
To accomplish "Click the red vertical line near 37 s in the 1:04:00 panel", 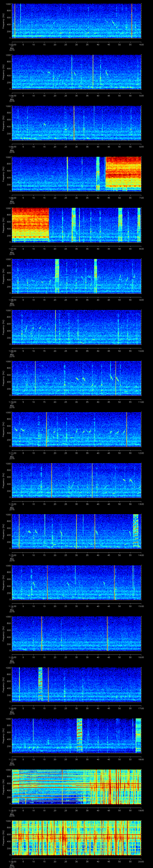I will pos(93,72).
